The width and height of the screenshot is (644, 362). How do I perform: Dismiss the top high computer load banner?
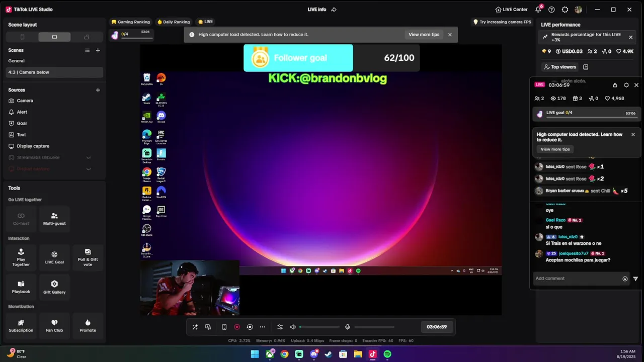point(450,35)
